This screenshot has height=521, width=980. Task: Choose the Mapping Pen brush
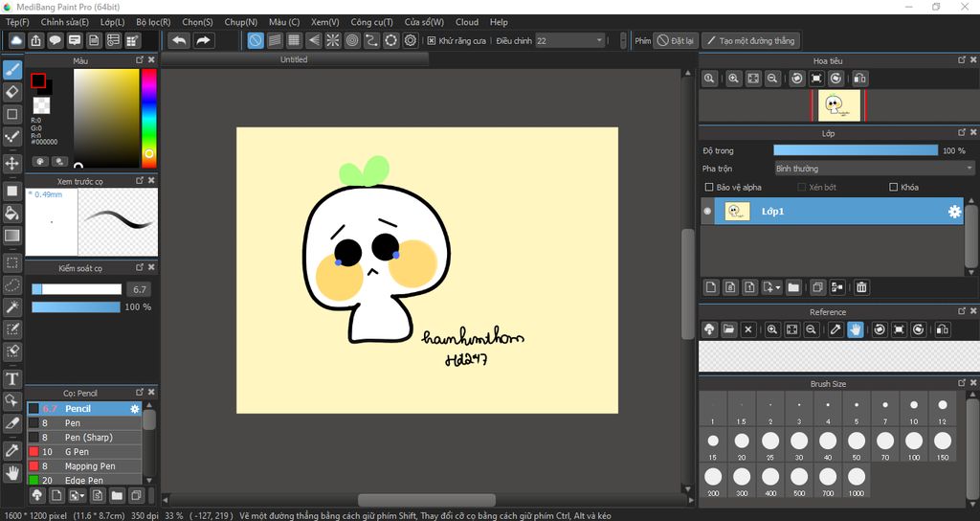84,466
